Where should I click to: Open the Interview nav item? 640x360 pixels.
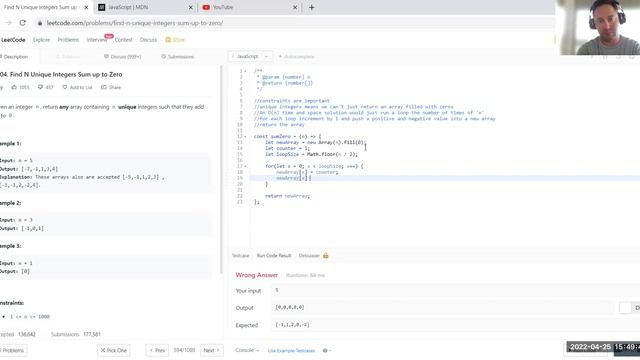97,40
